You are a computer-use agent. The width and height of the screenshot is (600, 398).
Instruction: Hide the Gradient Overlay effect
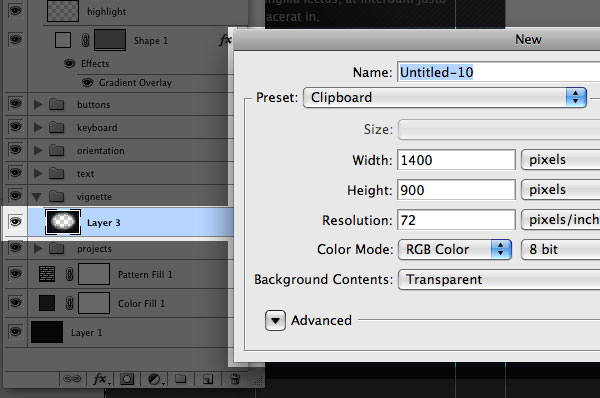tap(88, 82)
